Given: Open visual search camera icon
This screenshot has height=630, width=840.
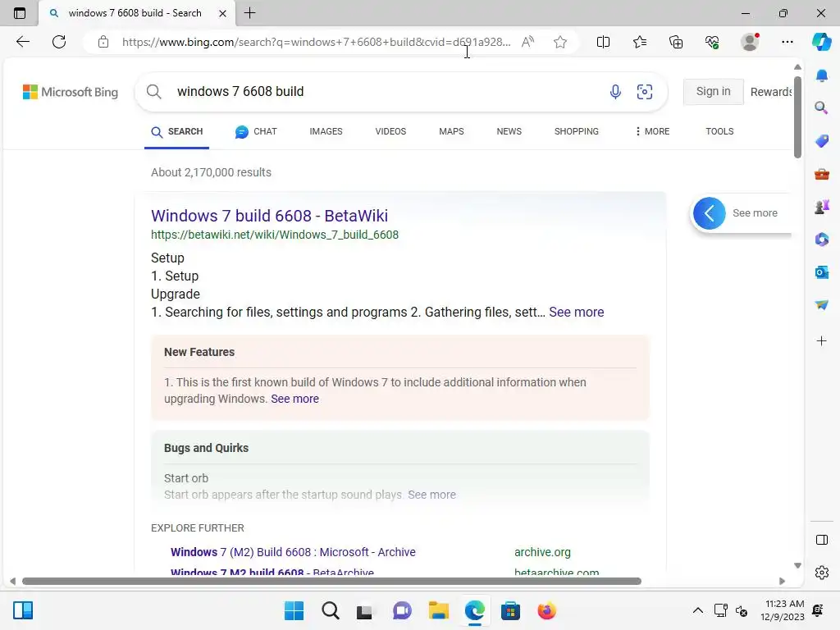Looking at the screenshot, I should 645,92.
